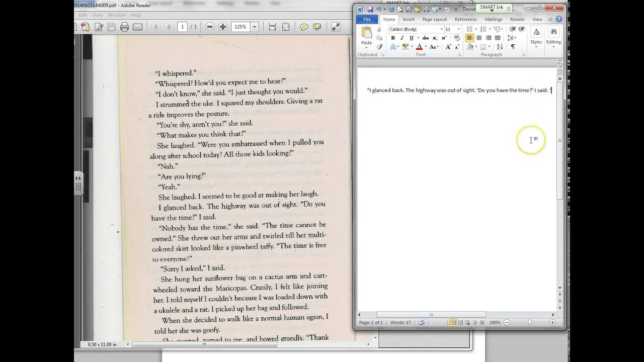The image size is (644, 362).
Task: Click the Sort A-Z icon
Action: tap(500, 46)
